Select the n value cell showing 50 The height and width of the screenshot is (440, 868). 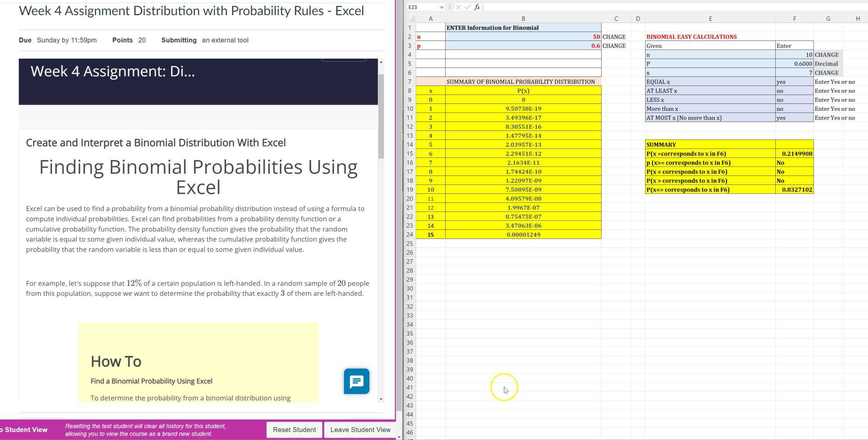click(523, 37)
